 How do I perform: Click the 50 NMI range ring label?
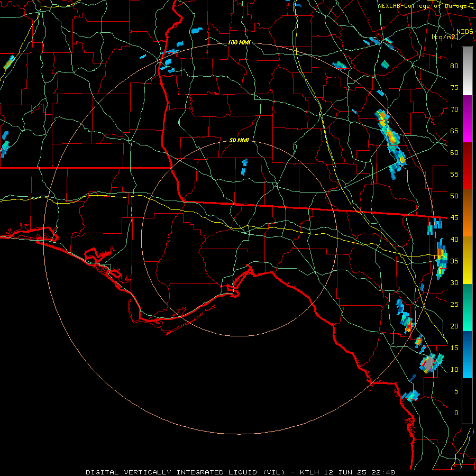tap(239, 140)
